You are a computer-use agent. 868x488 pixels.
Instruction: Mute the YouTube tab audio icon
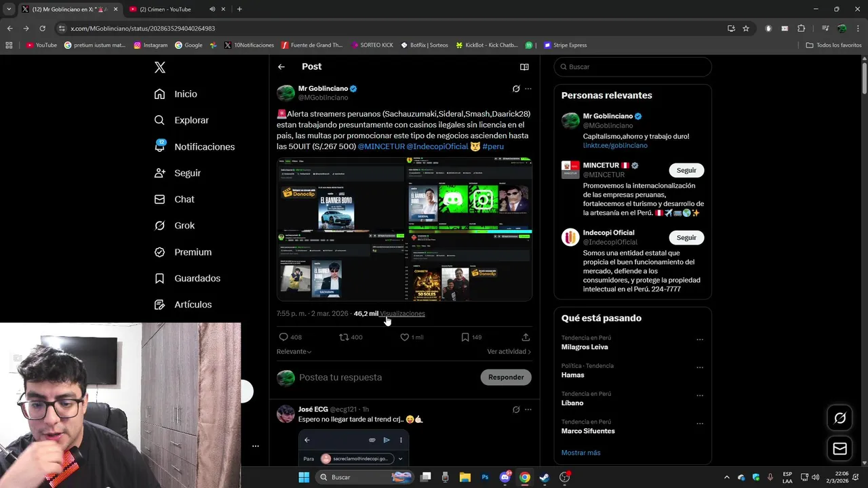(x=212, y=9)
